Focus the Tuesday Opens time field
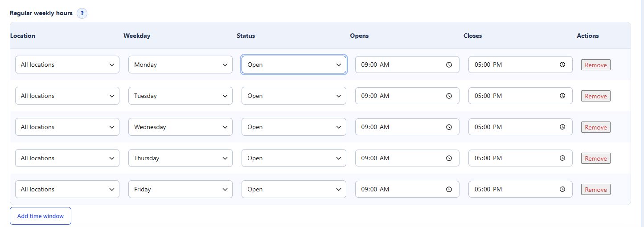This screenshot has height=227, width=644. (407, 96)
